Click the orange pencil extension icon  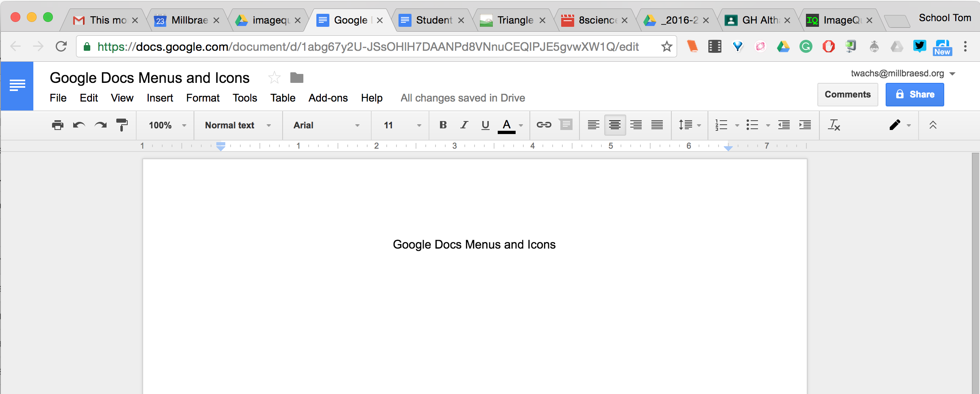[693, 46]
